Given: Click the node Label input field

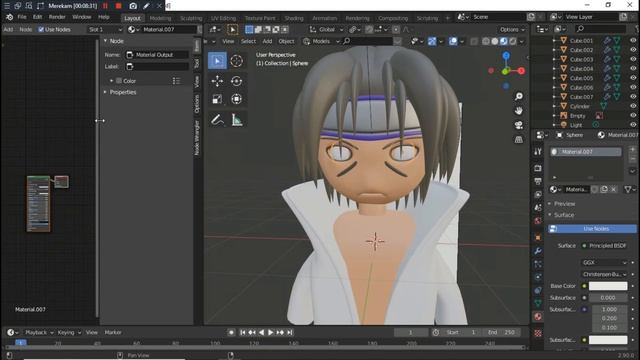Looking at the screenshot, I should pos(157,66).
